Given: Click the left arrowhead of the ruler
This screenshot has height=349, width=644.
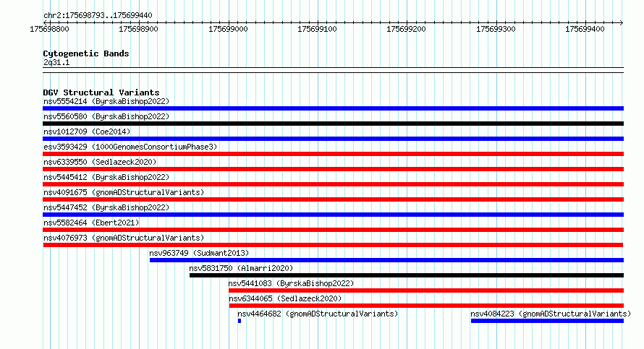Looking at the screenshot, I should [45, 22].
